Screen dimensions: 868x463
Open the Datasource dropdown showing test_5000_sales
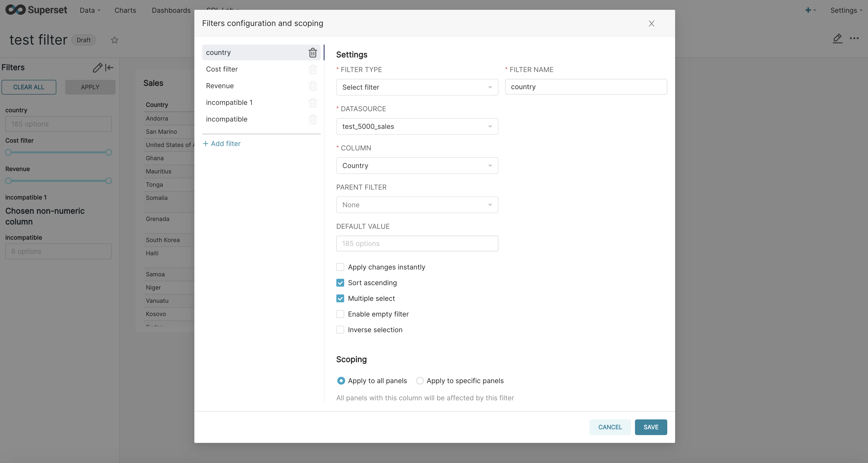(417, 126)
